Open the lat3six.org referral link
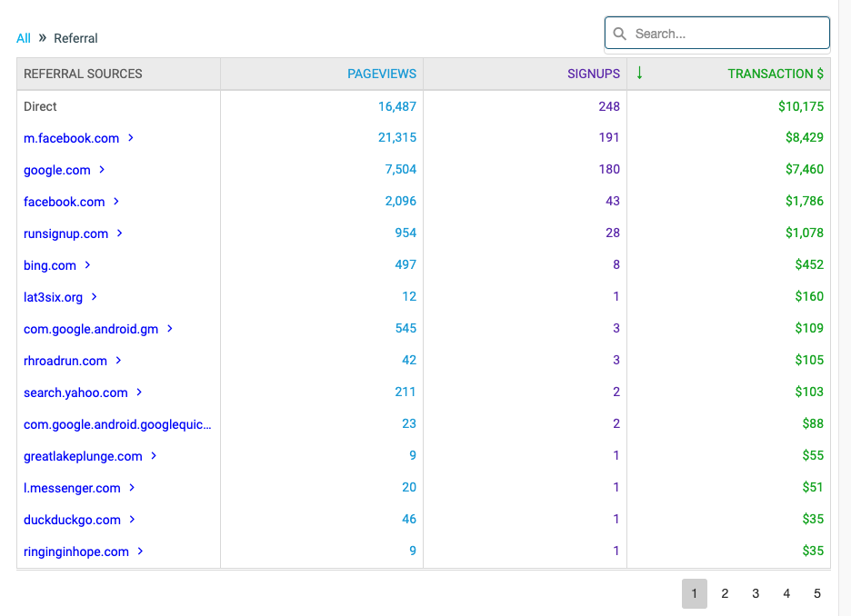Screen dimensions: 851x616 (53, 297)
